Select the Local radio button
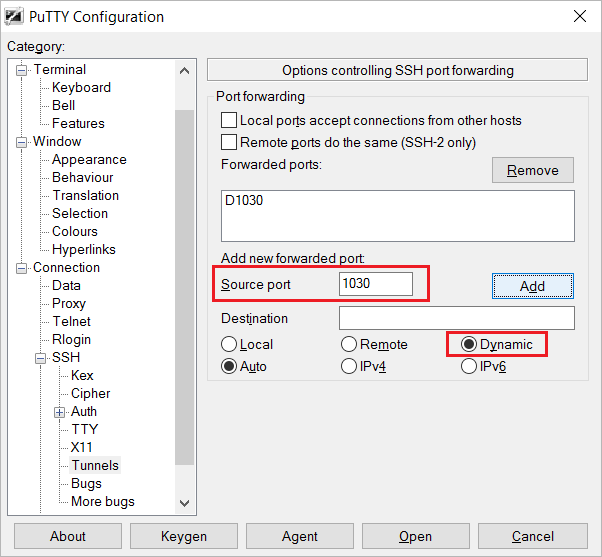Screen dimensions: 602x557 point(229,344)
